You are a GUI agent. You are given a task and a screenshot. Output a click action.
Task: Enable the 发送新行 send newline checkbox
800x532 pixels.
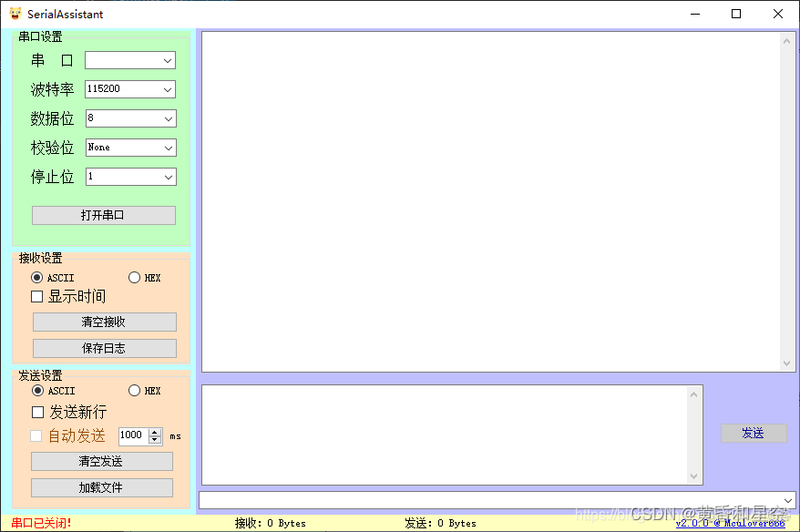[x=36, y=412]
